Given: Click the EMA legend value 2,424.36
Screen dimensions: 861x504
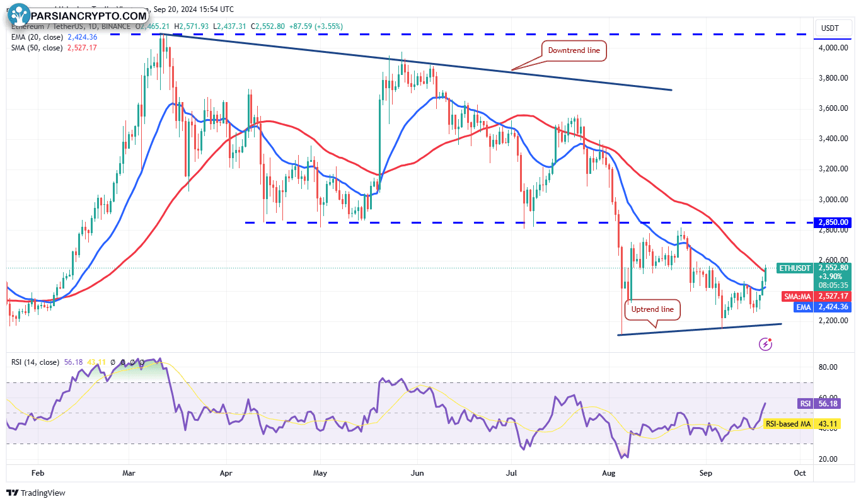Looking at the screenshot, I should click(x=81, y=37).
